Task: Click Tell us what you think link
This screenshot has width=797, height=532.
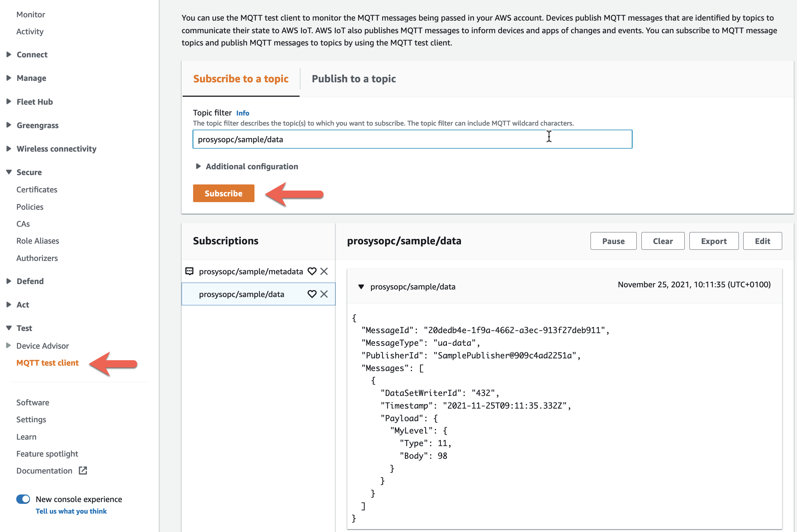Action: 71,511
